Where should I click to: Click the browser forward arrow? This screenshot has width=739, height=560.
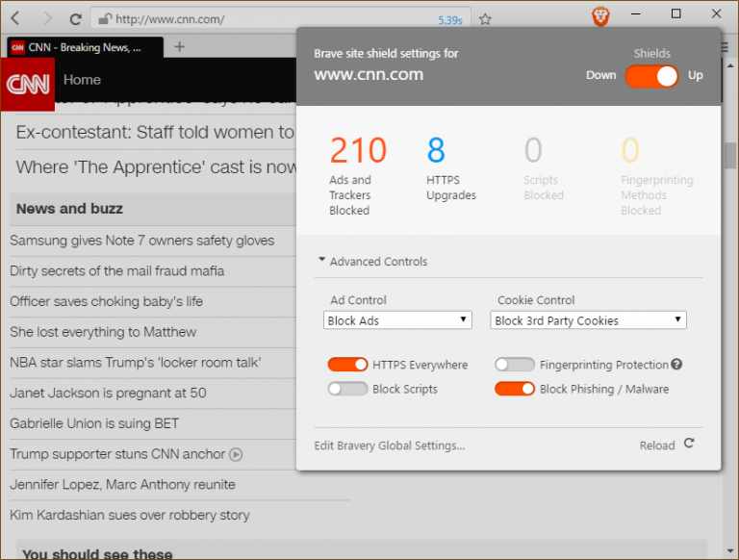(x=47, y=19)
